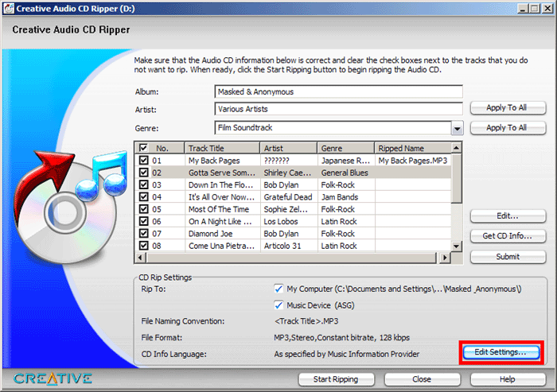Click Apply To All next to Genre
This screenshot has height=392, width=557.
tap(508, 128)
